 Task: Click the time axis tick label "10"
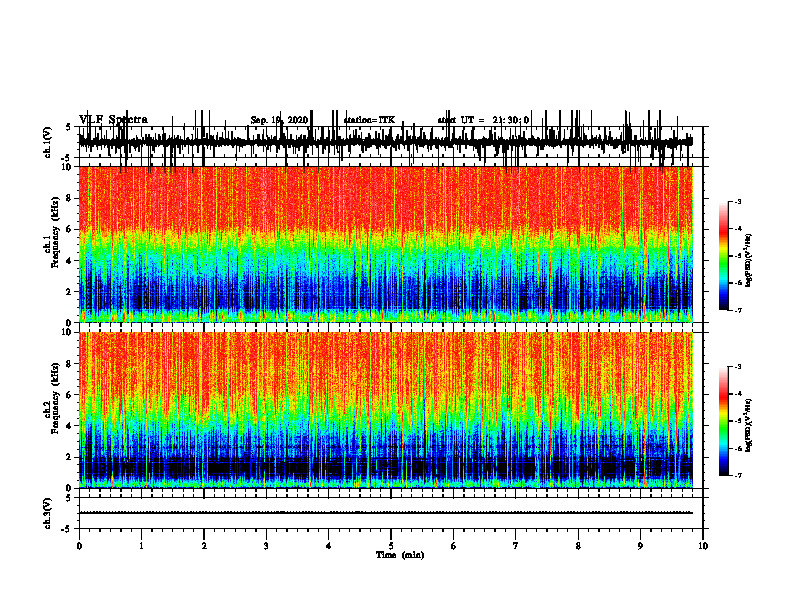(703, 546)
